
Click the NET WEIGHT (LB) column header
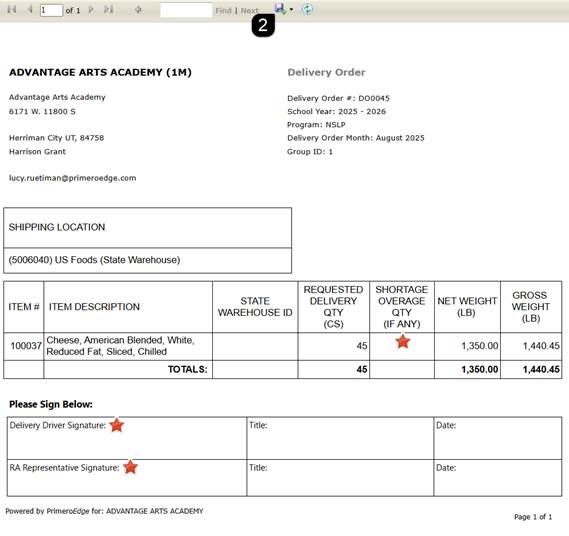point(467,307)
